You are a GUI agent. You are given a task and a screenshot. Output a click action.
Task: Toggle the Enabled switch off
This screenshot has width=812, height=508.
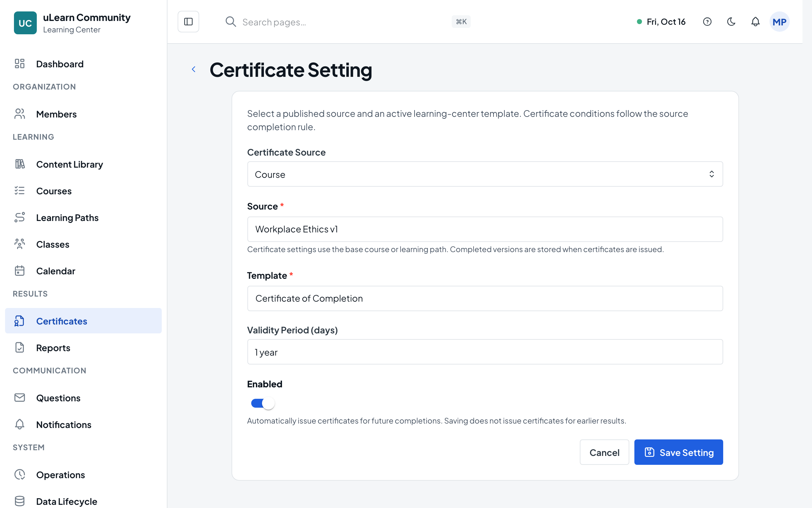[x=263, y=403]
